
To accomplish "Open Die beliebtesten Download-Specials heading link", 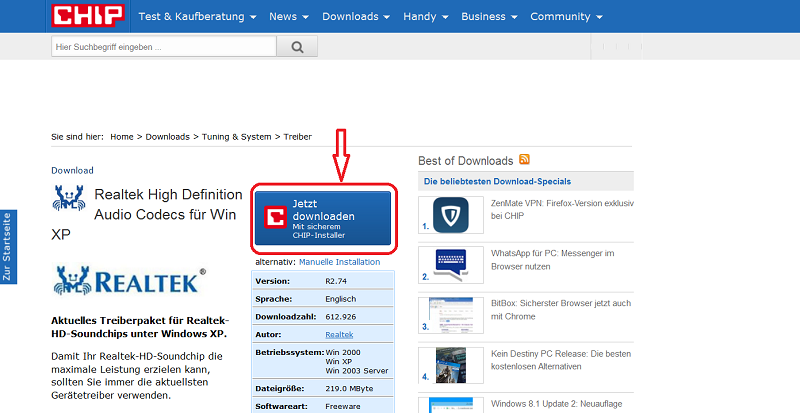I will [497, 181].
